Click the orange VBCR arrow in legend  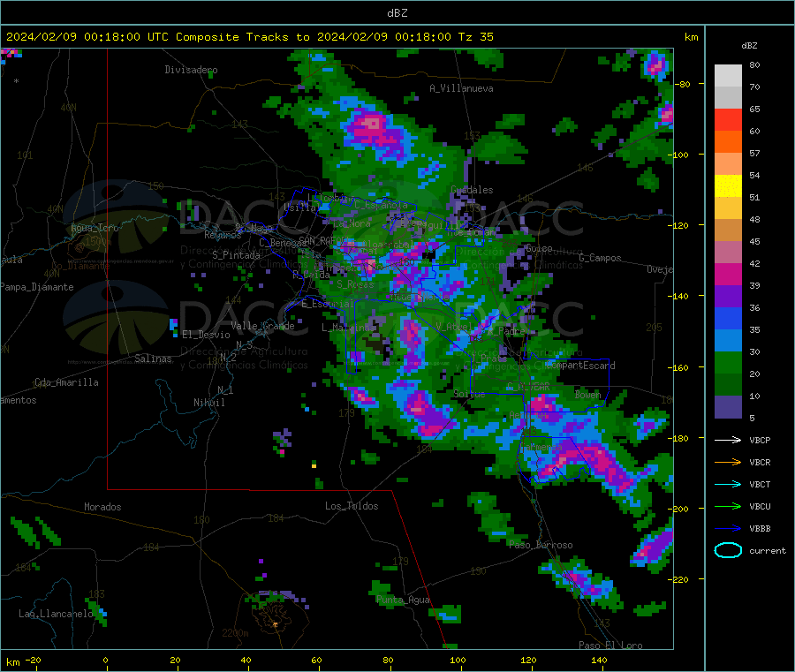(x=728, y=462)
